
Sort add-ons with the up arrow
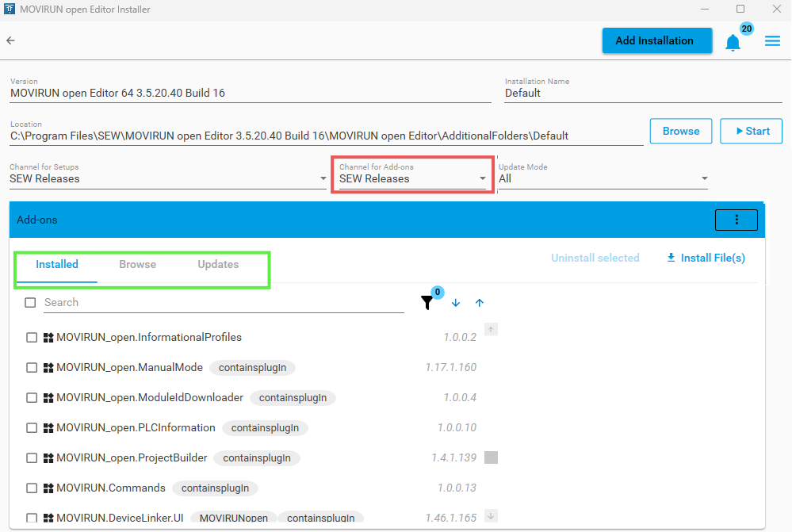point(480,303)
